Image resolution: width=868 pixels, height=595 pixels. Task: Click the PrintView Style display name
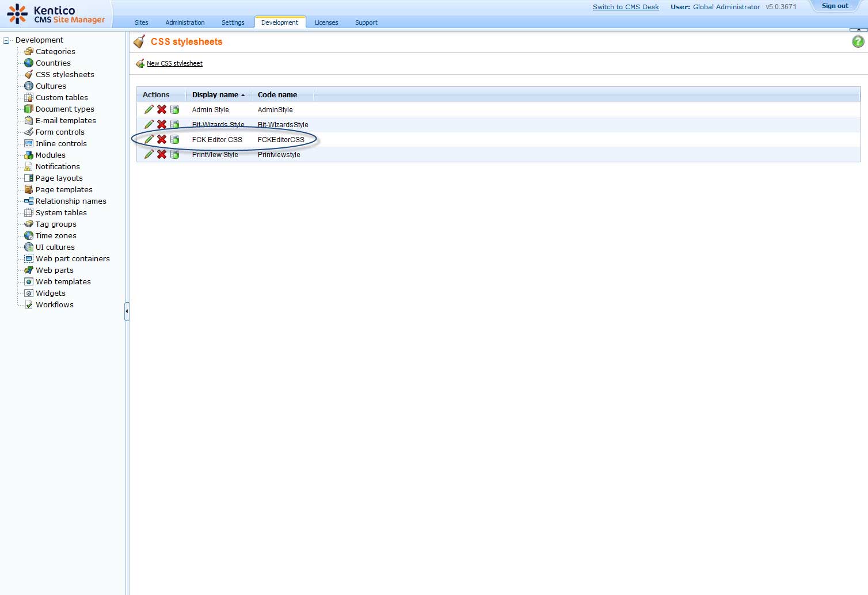(215, 155)
